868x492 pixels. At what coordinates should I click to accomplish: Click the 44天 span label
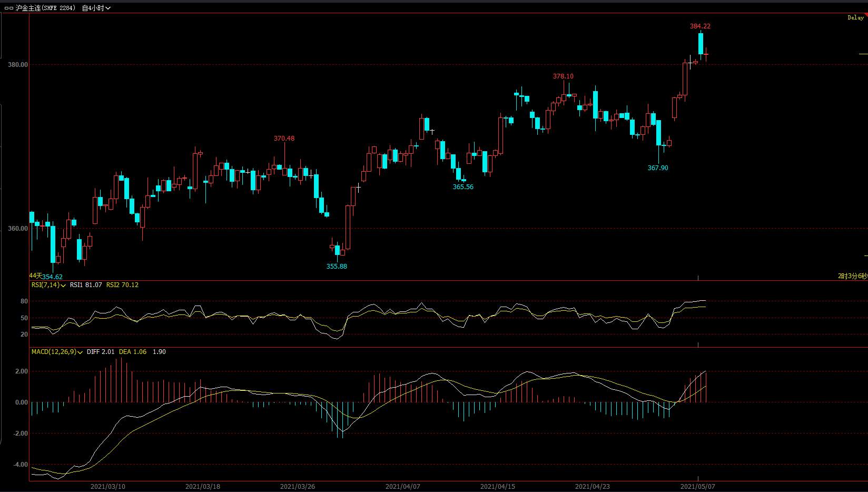click(x=35, y=275)
